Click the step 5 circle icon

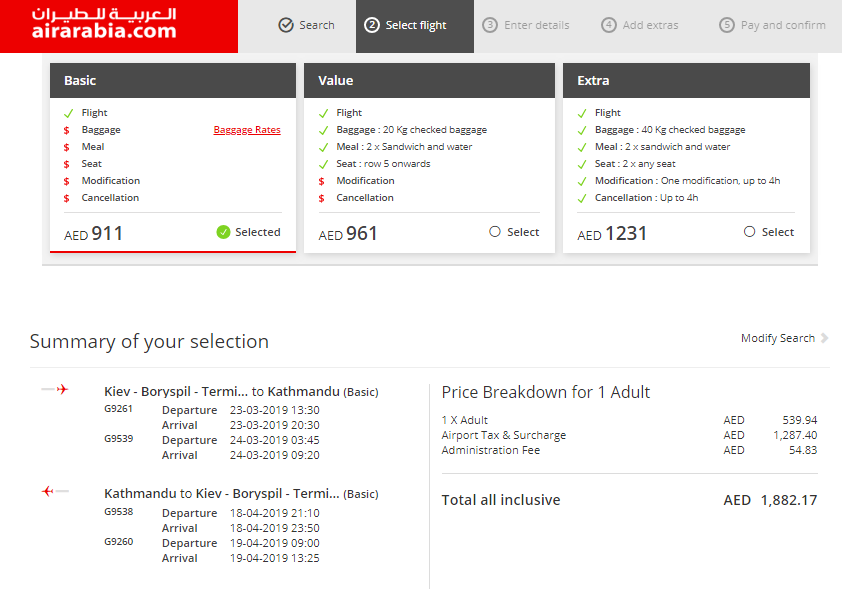click(x=727, y=25)
